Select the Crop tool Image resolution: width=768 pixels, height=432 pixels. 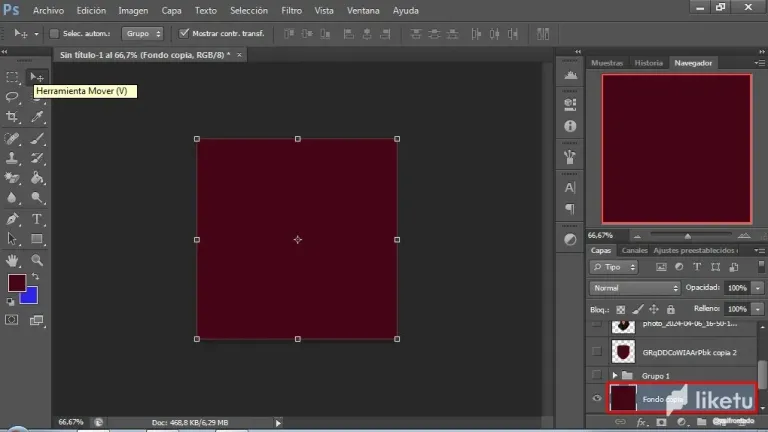[x=12, y=117]
